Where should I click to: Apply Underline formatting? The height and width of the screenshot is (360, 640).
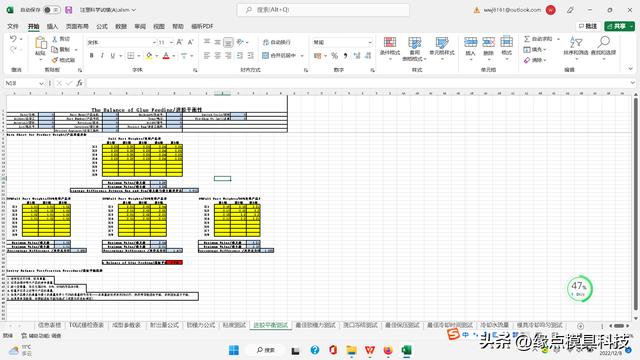(113, 56)
